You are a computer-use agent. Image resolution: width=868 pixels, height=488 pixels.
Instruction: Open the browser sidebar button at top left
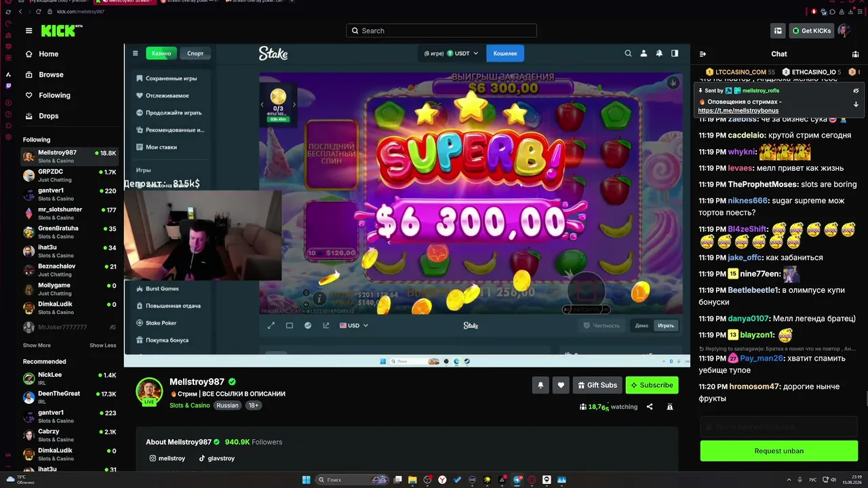[x=8, y=12]
